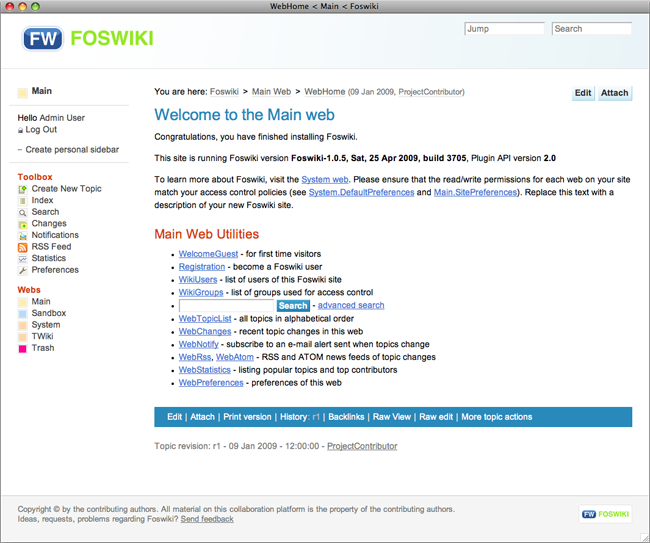The height and width of the screenshot is (543, 650).
Task: Click the magnifier icon beside Search in Toolbox
Action: (x=22, y=213)
